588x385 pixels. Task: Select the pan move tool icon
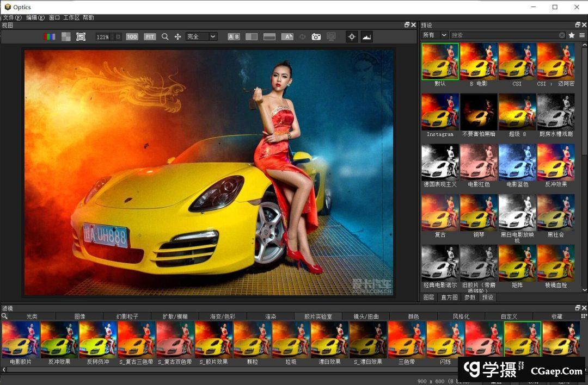coord(177,36)
